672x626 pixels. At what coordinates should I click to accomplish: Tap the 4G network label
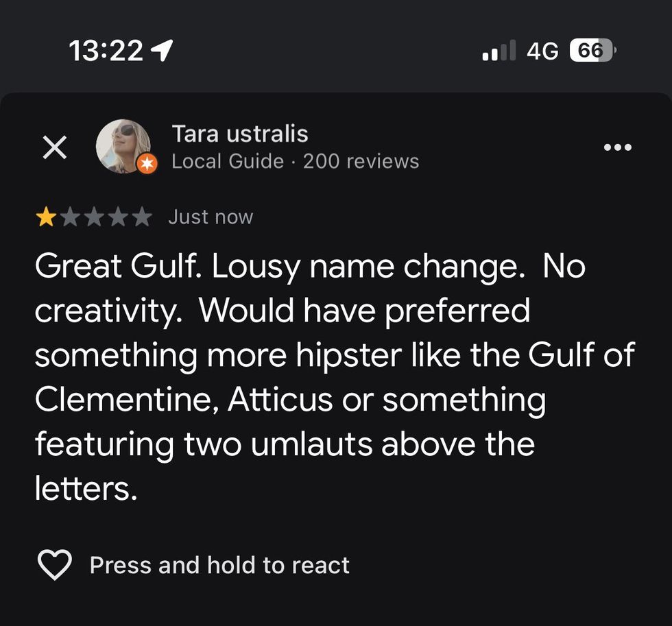coord(542,51)
